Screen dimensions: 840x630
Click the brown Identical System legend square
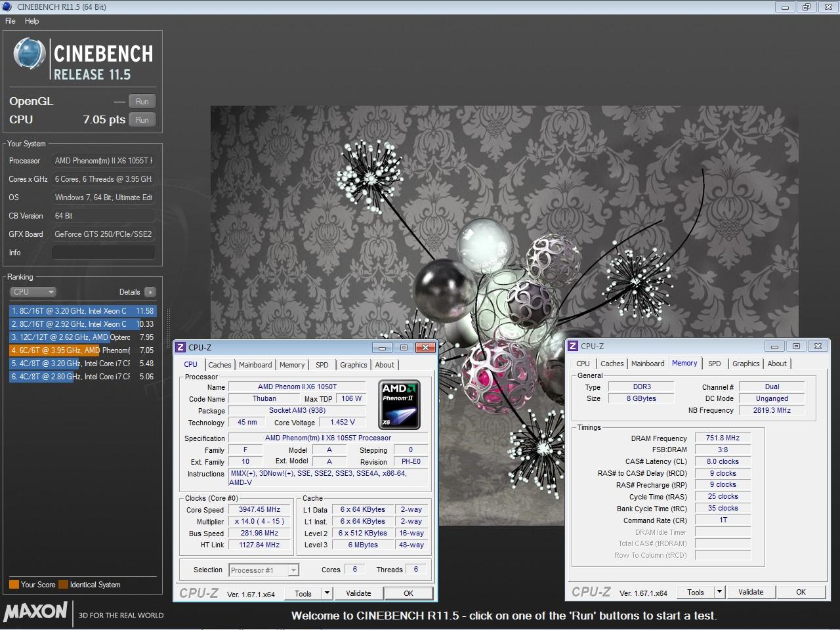pyautogui.click(x=63, y=584)
